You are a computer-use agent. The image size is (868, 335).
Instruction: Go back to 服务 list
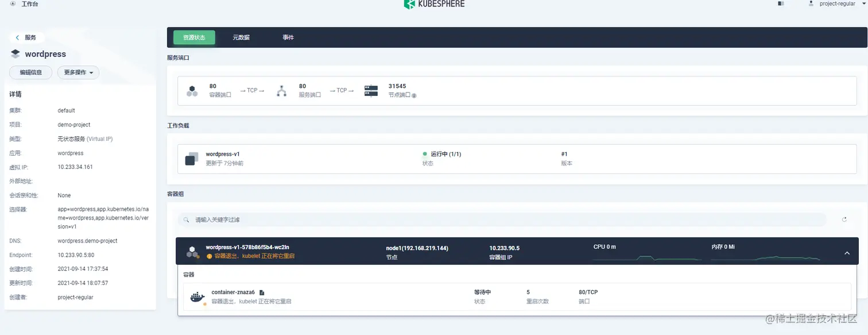tap(26, 37)
